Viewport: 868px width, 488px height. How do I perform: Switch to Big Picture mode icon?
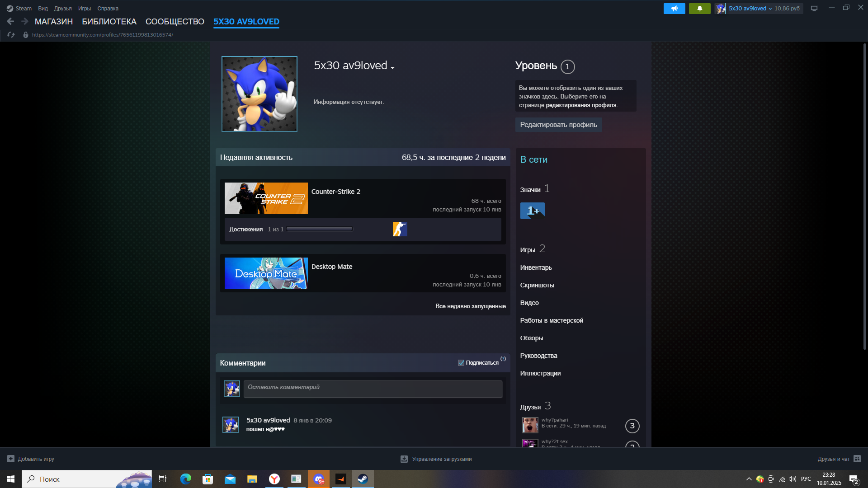(x=814, y=9)
